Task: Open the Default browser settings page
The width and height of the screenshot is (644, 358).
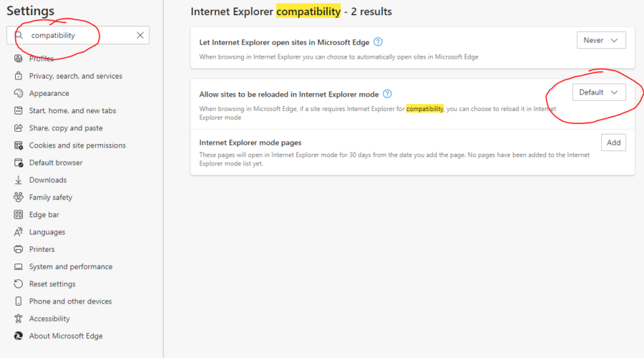Action: [x=56, y=163]
